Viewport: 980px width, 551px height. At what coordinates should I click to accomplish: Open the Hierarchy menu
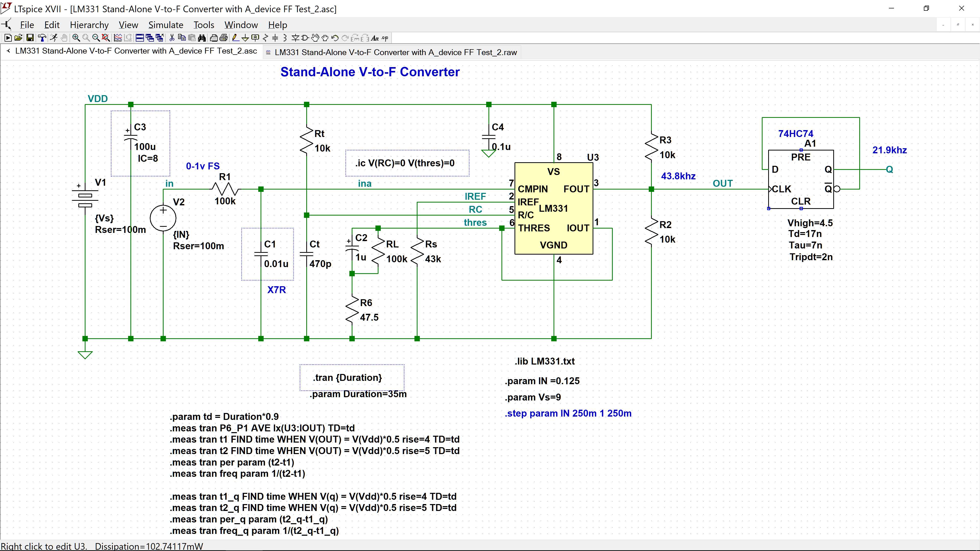point(89,25)
